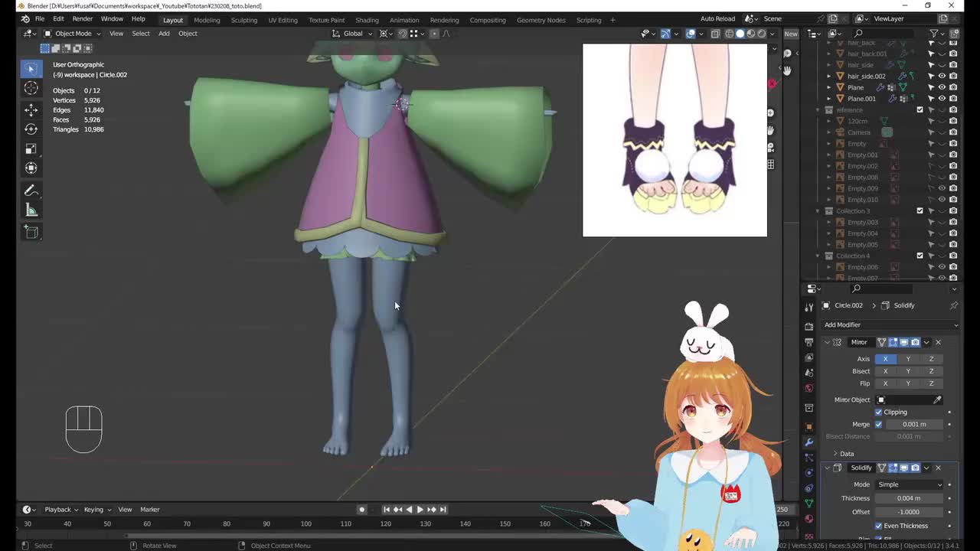Select the Transform tool in left toolbar
Image resolution: width=980 pixels, height=551 pixels.
(x=31, y=168)
